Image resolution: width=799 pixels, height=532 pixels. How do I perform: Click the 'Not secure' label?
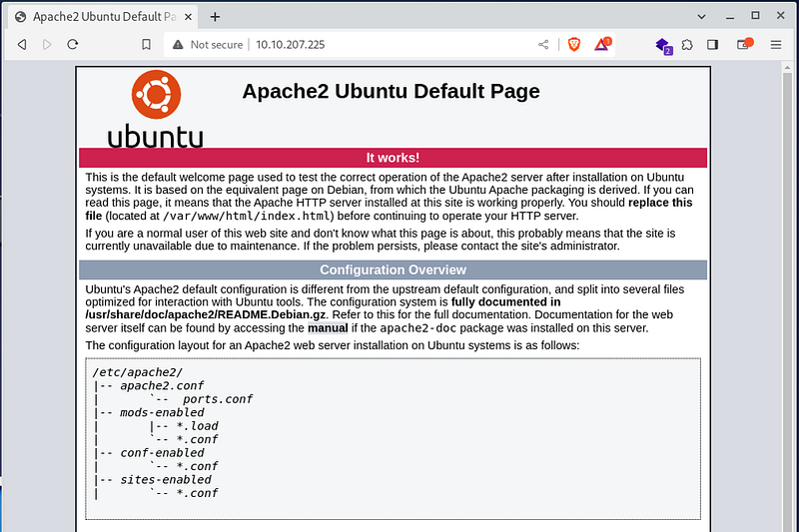(x=217, y=45)
